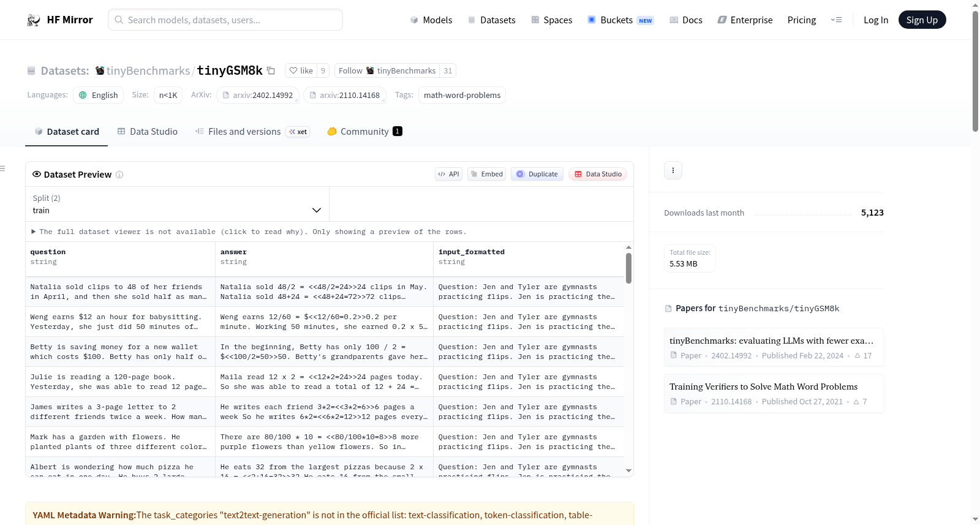Follow tinyBenchmarks organization
The height and width of the screenshot is (525, 980).
(x=387, y=70)
